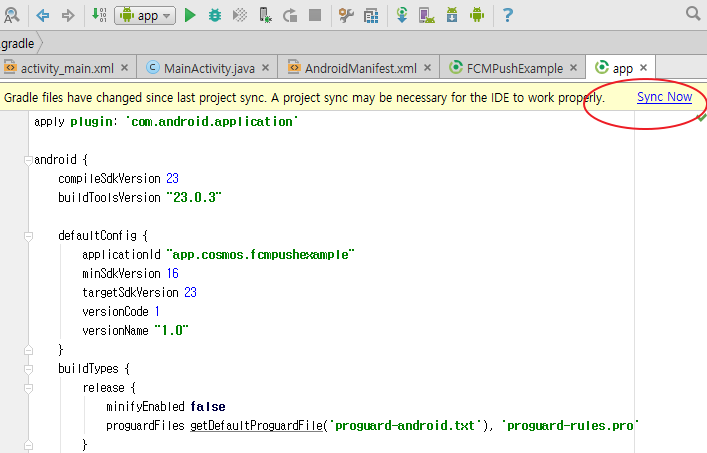Navigate back with the left arrow icon
The width and height of the screenshot is (707, 453).
click(x=43, y=16)
